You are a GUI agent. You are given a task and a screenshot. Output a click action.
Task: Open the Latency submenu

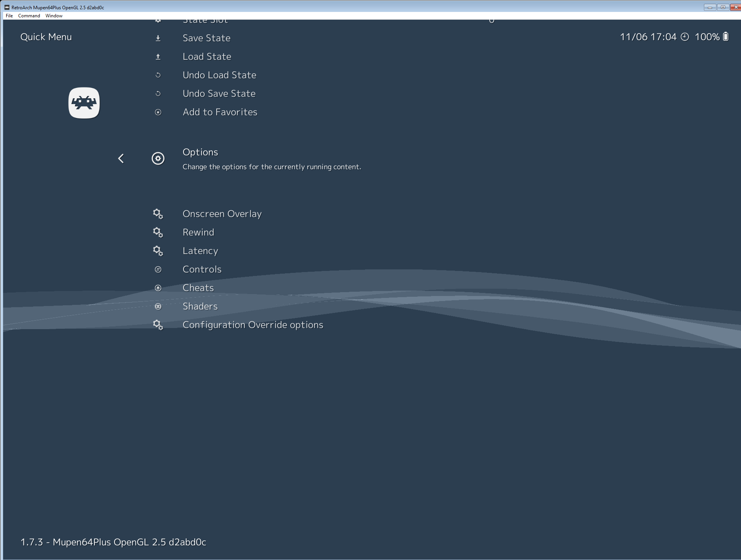point(200,251)
